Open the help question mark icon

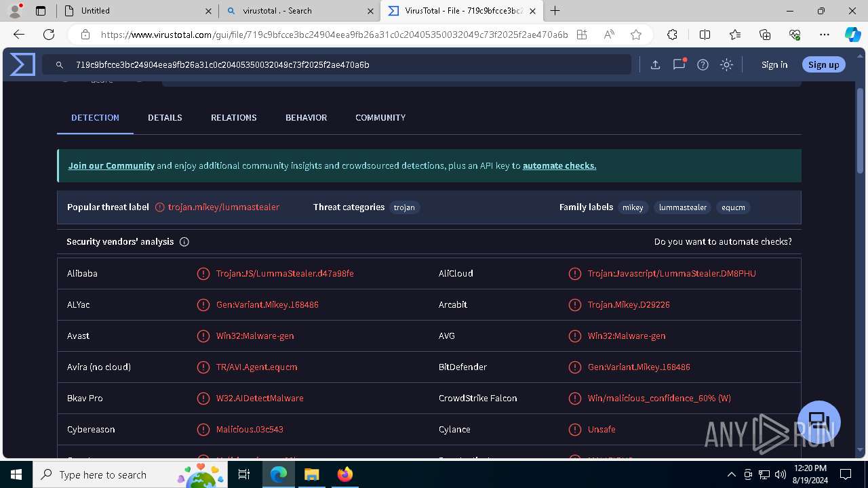coord(703,65)
